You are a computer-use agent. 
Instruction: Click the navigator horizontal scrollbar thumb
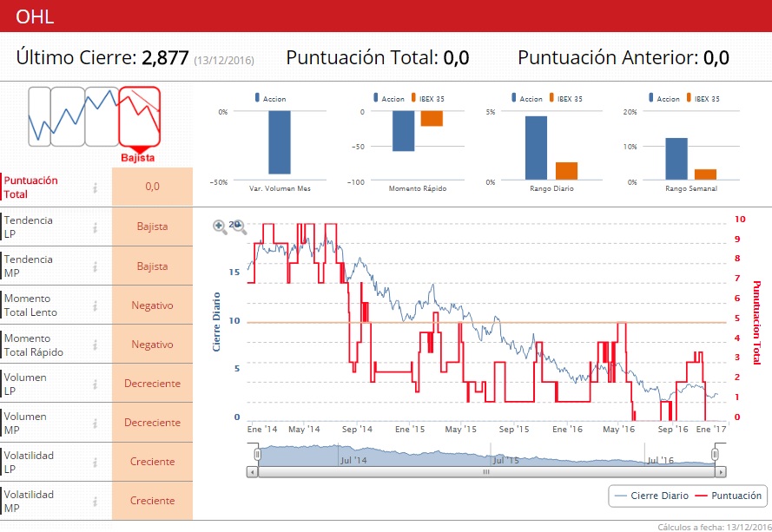coord(486,472)
